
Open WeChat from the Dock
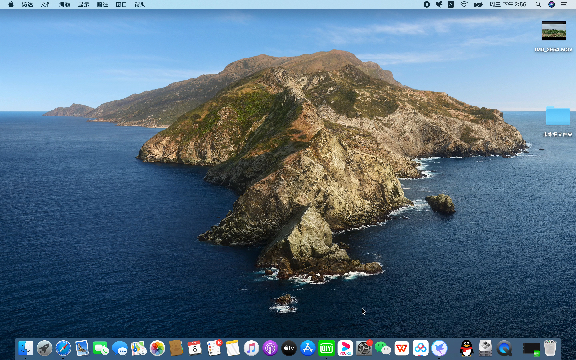point(383,348)
